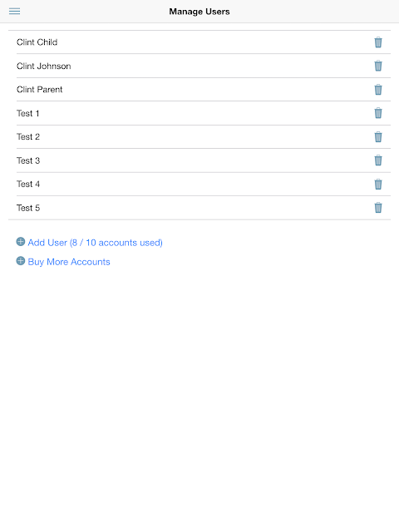Screen dimensions: 399x532
Task: Click the plus icon beside Buy More Accounts
Action: [21, 260]
